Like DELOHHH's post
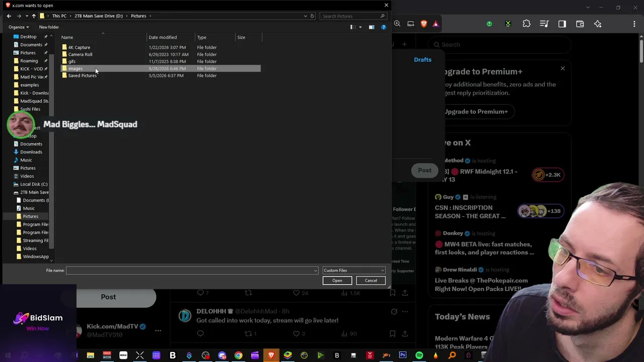 tap(296, 333)
